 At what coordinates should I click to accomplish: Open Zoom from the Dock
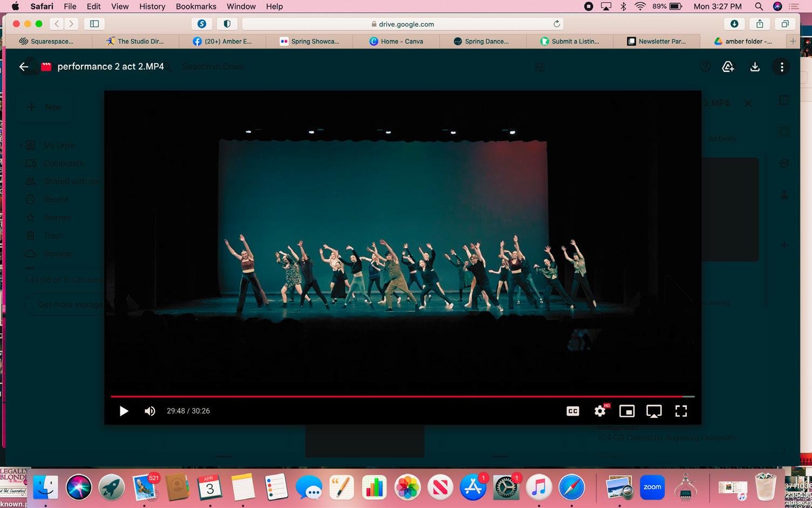[652, 488]
